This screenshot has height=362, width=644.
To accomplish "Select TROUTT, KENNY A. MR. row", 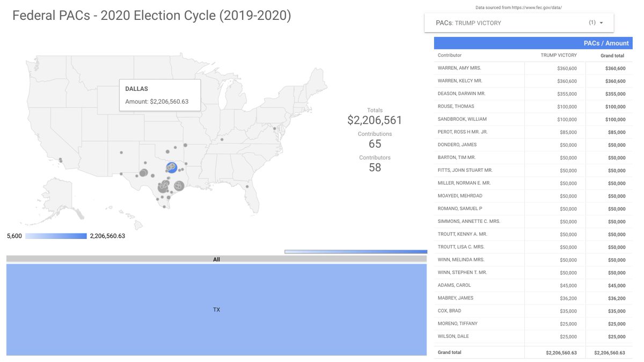I will (533, 235).
